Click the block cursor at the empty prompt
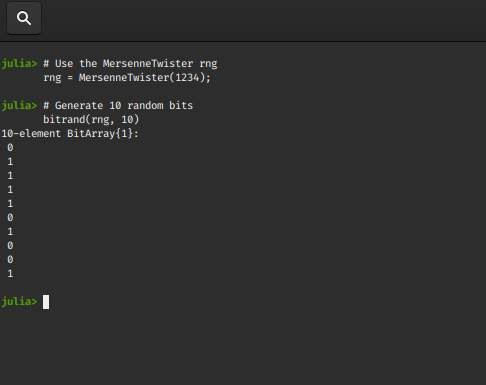Viewport: 486px width, 385px height. coord(46,302)
